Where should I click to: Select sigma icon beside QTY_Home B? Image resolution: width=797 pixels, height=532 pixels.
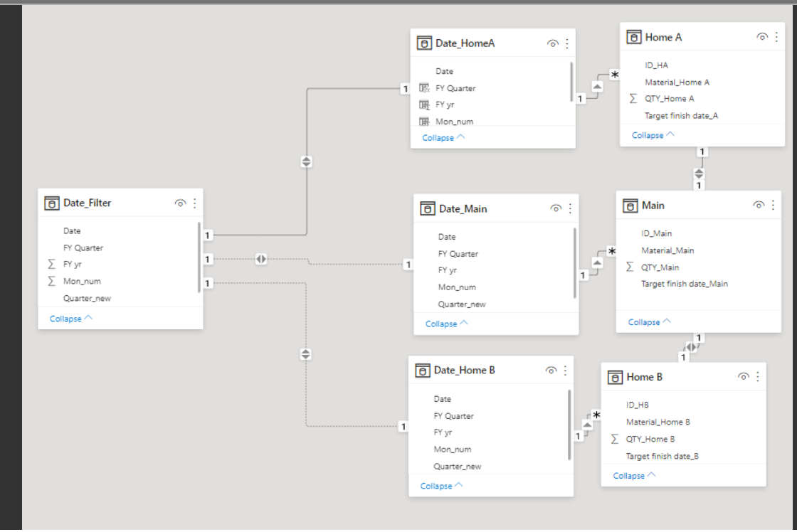[615, 439]
